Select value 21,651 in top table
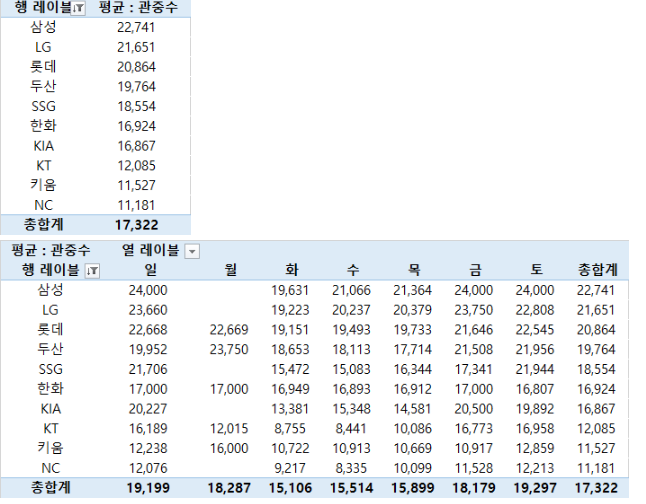 [136, 47]
